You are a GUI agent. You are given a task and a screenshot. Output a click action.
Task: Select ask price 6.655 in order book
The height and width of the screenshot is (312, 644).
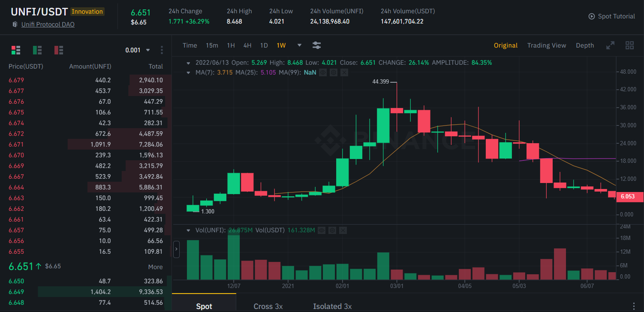(16, 252)
